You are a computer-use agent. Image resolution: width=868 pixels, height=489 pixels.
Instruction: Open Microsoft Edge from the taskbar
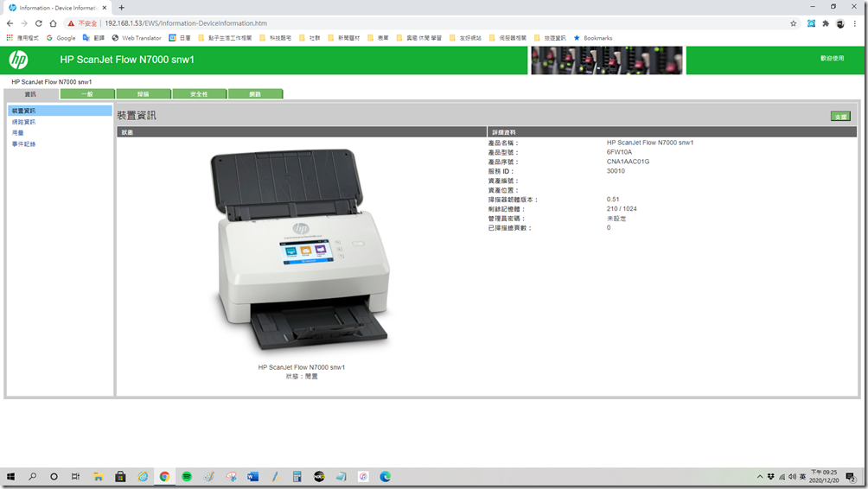pyautogui.click(x=386, y=476)
